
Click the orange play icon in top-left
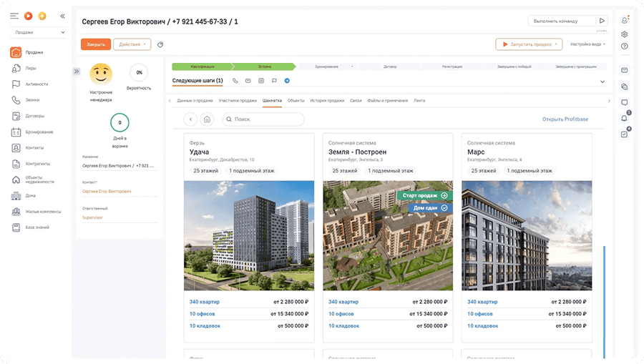click(x=28, y=16)
